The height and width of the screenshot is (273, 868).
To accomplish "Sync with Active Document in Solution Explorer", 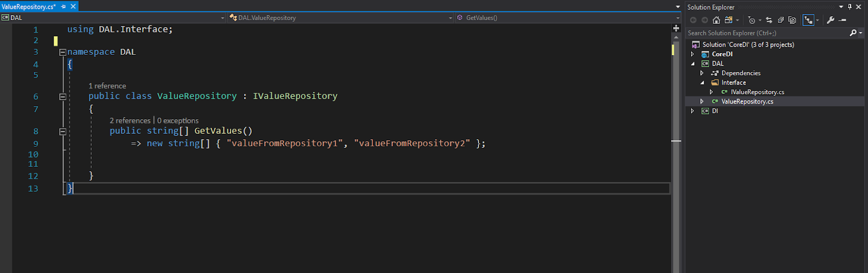I will [769, 20].
